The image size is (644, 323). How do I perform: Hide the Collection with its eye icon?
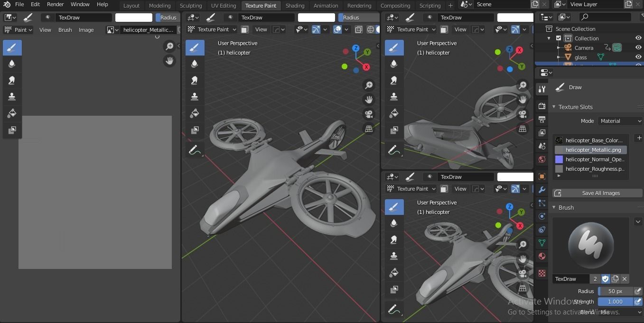click(638, 38)
